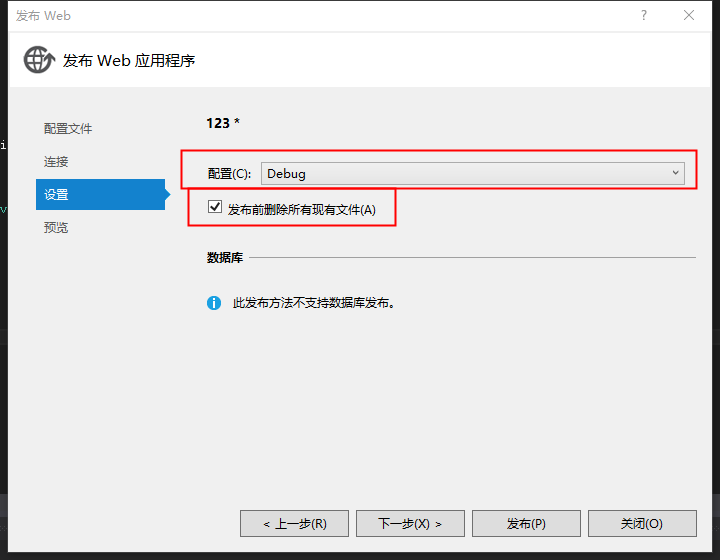The width and height of the screenshot is (720, 560).
Task: Click the 关闭(O) button
Action: coord(642,523)
